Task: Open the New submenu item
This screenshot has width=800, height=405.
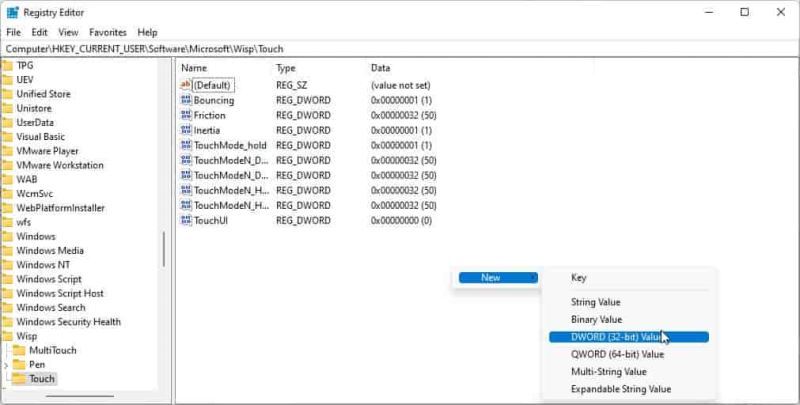Action: (492, 278)
